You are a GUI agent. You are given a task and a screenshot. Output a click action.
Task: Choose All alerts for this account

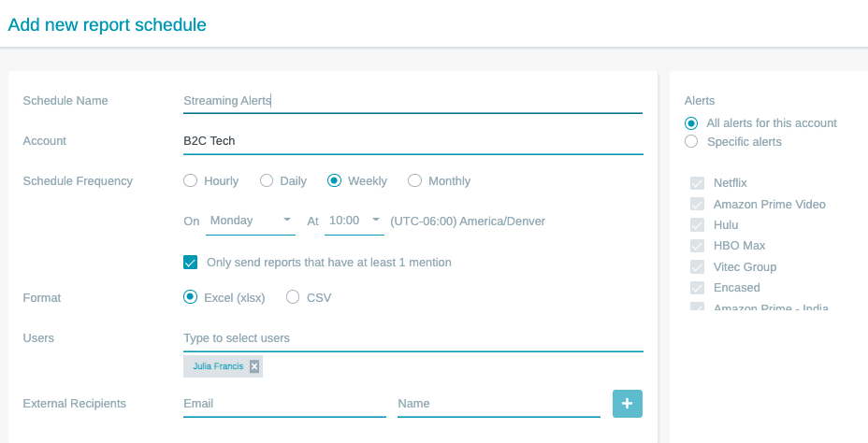[x=691, y=123]
